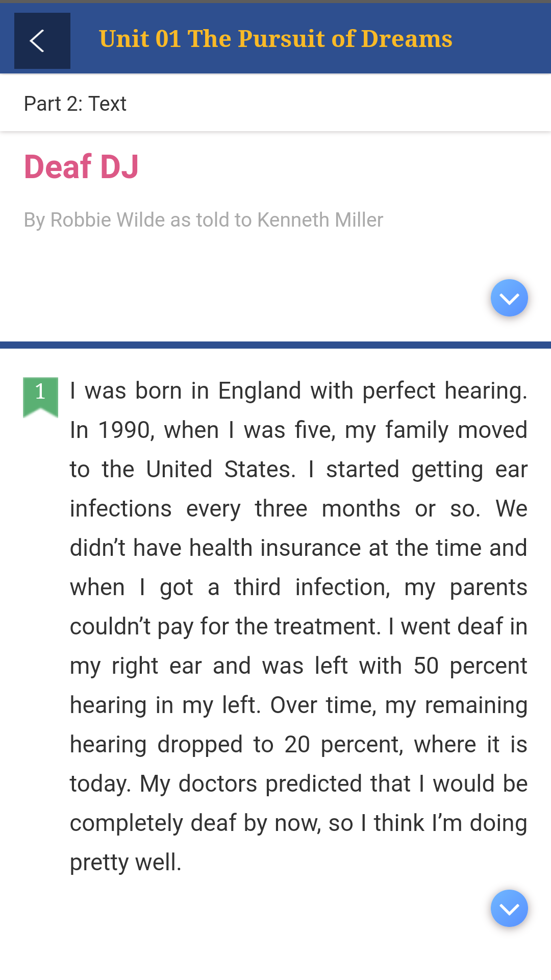The width and height of the screenshot is (551, 980).
Task: Tap the word 'doctors' in the text
Action: [x=217, y=784]
